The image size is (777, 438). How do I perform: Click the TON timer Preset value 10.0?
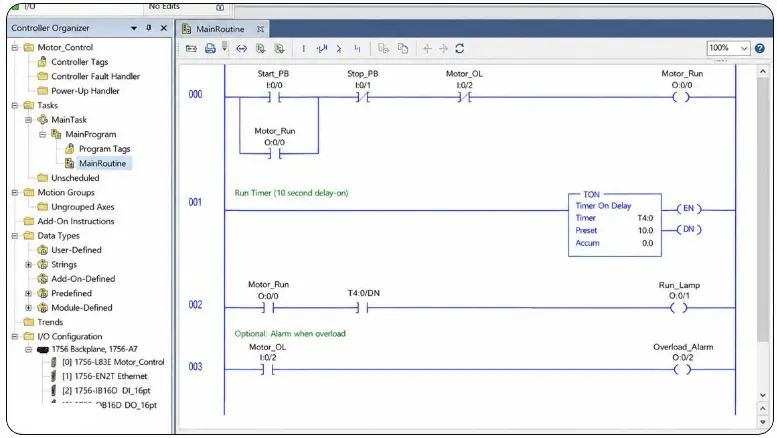tap(645, 230)
